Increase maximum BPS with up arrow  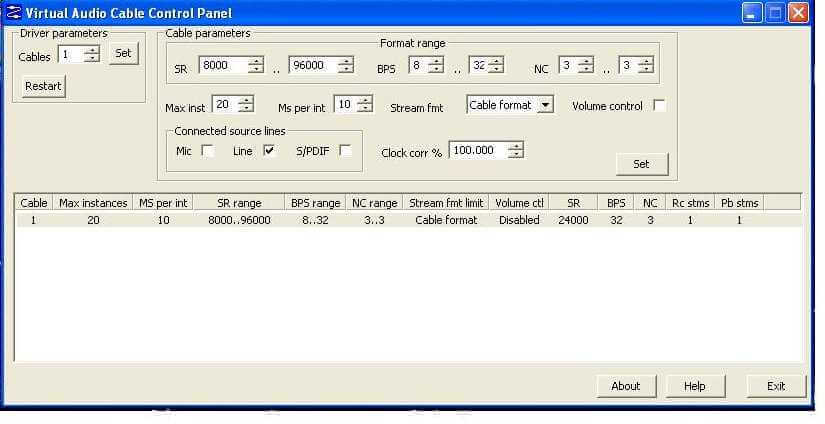(496, 60)
